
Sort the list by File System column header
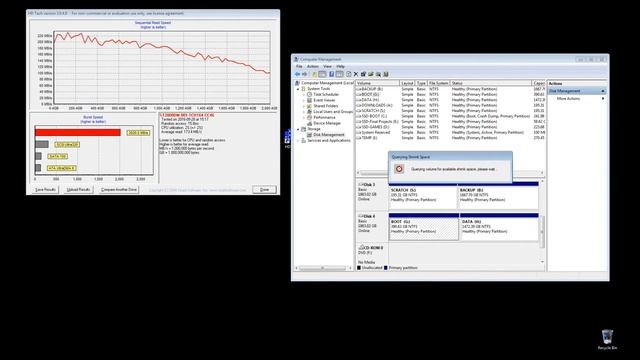[x=438, y=83]
